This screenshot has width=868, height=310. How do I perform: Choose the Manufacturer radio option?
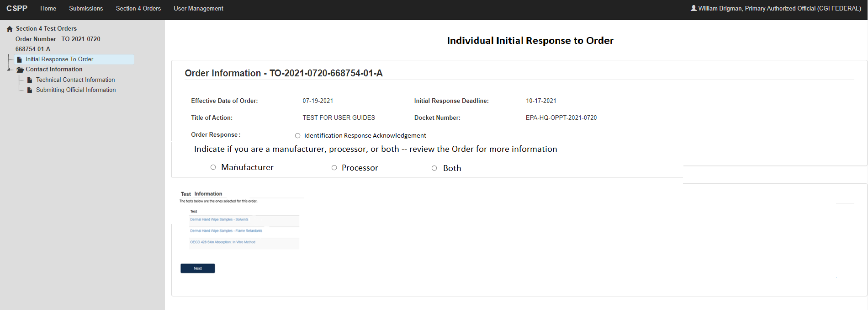(x=213, y=167)
